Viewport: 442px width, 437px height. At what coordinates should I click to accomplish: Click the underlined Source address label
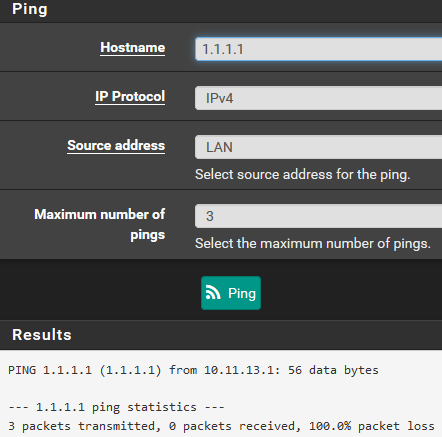click(x=116, y=146)
